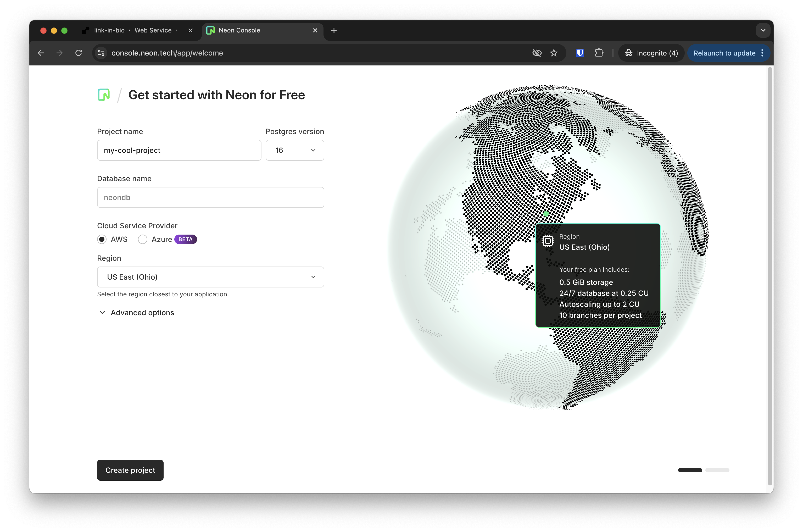Open the Postgres version dropdown

point(295,150)
